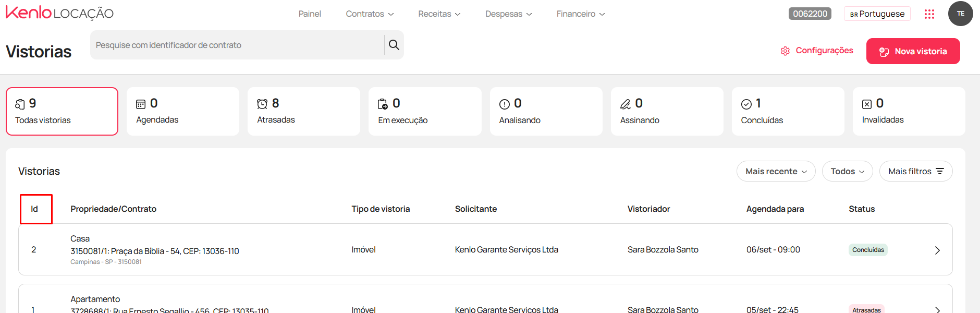Click the Concluídas status badge in row 2

tap(868, 250)
